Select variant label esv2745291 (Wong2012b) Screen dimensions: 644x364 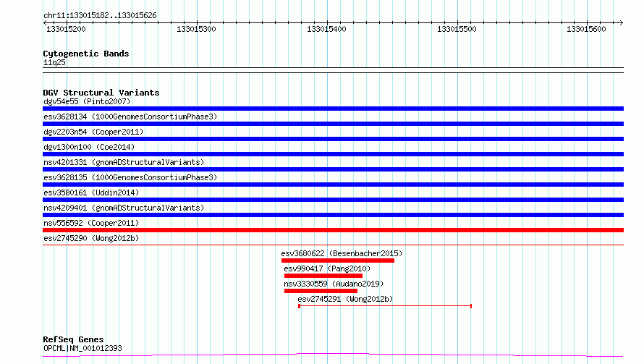(x=345, y=299)
